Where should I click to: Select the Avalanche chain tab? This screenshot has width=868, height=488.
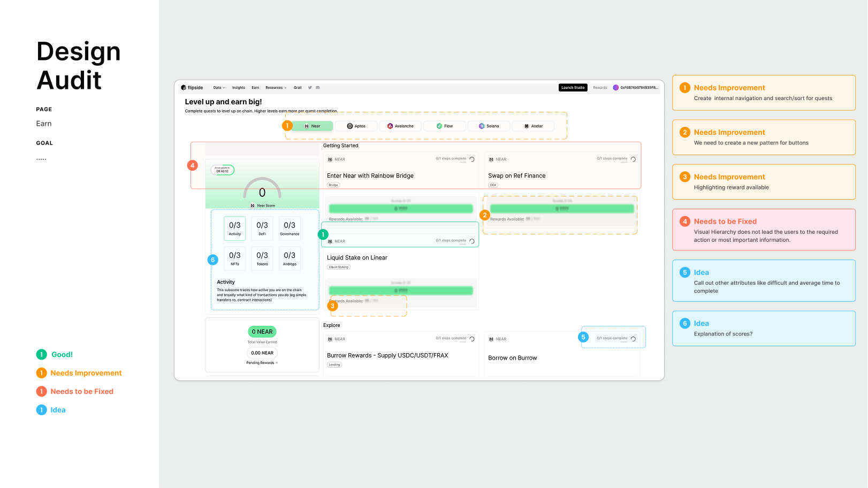click(x=401, y=126)
